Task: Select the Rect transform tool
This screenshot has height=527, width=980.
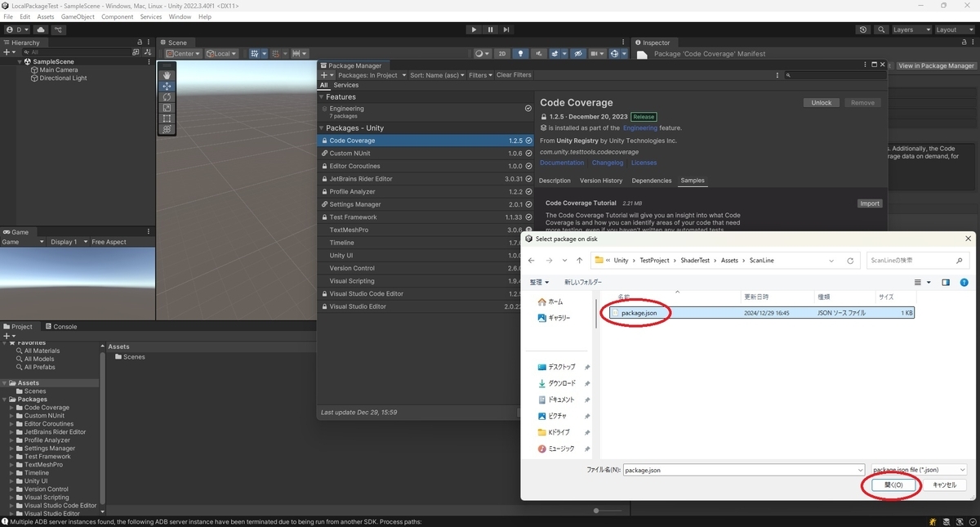Action: coord(167,118)
